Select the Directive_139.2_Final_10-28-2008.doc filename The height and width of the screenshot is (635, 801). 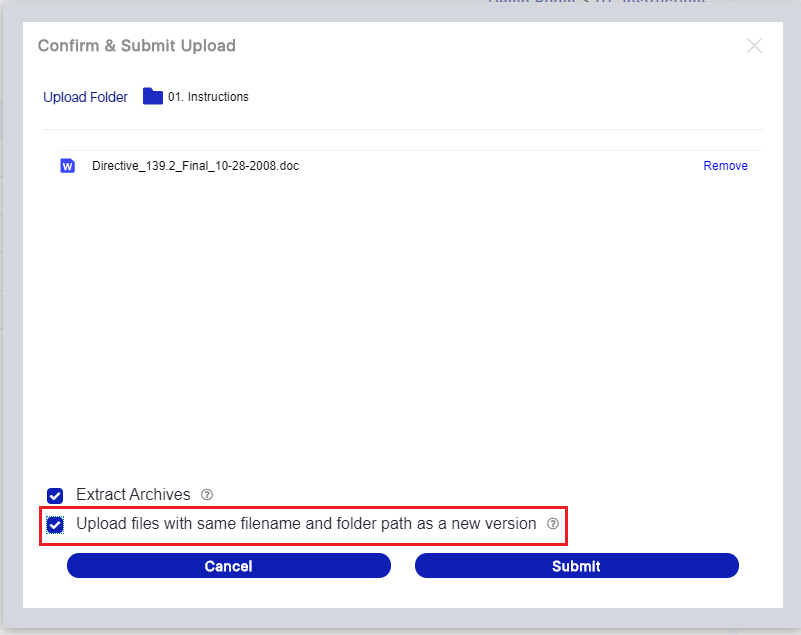point(196,166)
